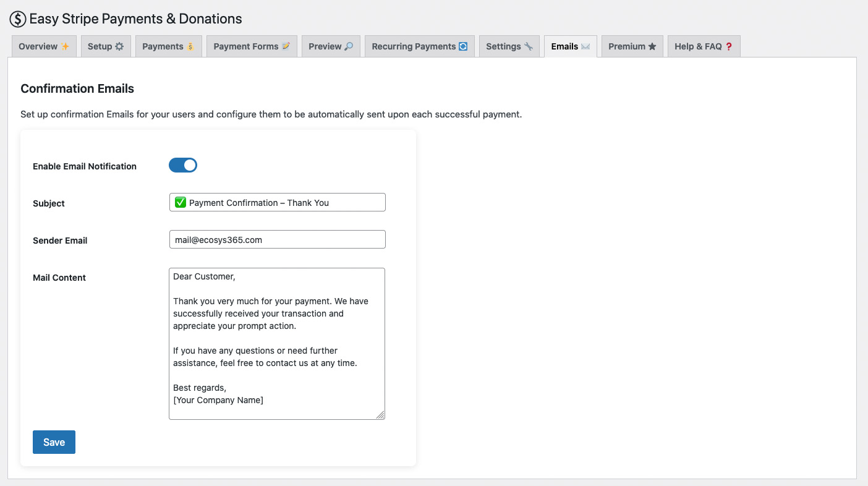Viewport: 868px width, 486px height.
Task: Click the refresh icon on Recurring Payments tab
Action: (464, 46)
